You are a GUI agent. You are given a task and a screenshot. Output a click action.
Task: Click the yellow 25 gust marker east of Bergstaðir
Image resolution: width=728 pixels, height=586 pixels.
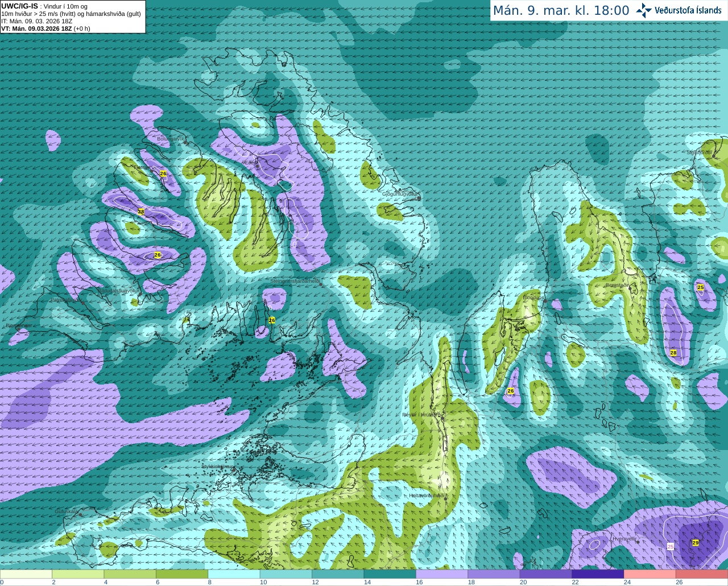[701, 287]
